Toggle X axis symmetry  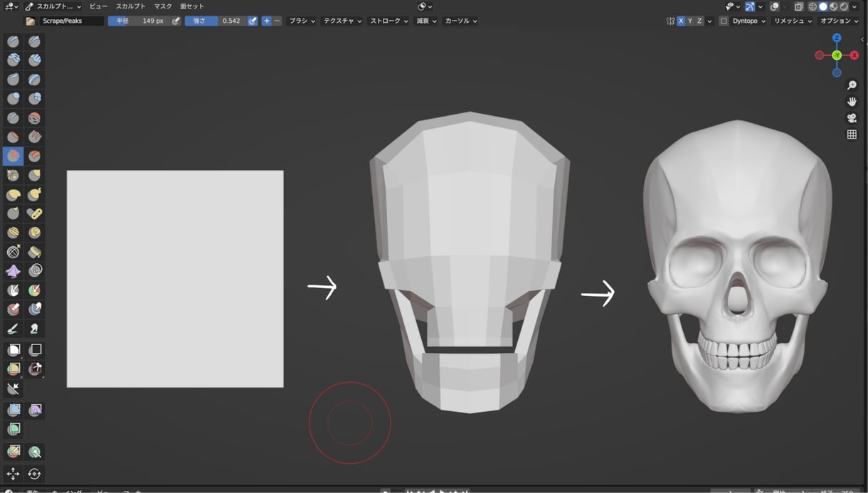[x=681, y=21]
